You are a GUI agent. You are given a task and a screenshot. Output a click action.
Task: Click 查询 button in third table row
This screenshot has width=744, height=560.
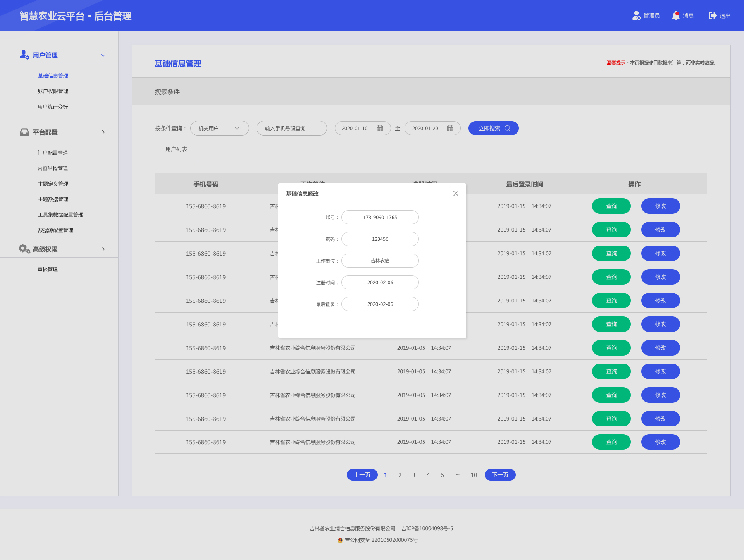point(611,253)
